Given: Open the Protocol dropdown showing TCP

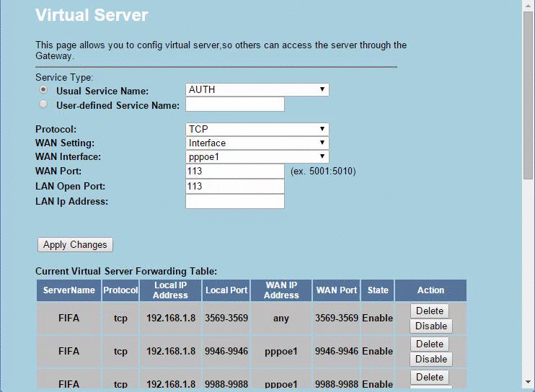Looking at the screenshot, I should [x=257, y=129].
